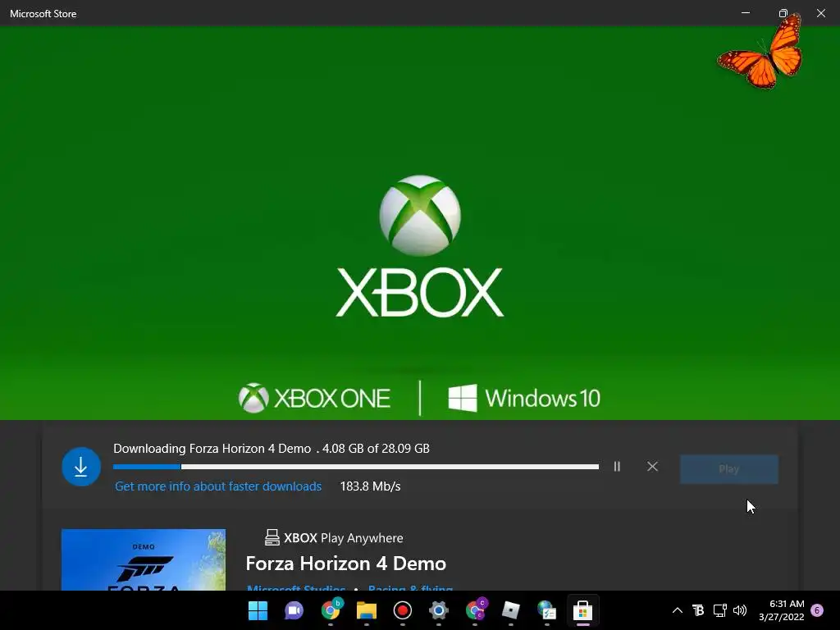Click the download progress bar
The width and height of the screenshot is (840, 630).
pyautogui.click(x=356, y=467)
